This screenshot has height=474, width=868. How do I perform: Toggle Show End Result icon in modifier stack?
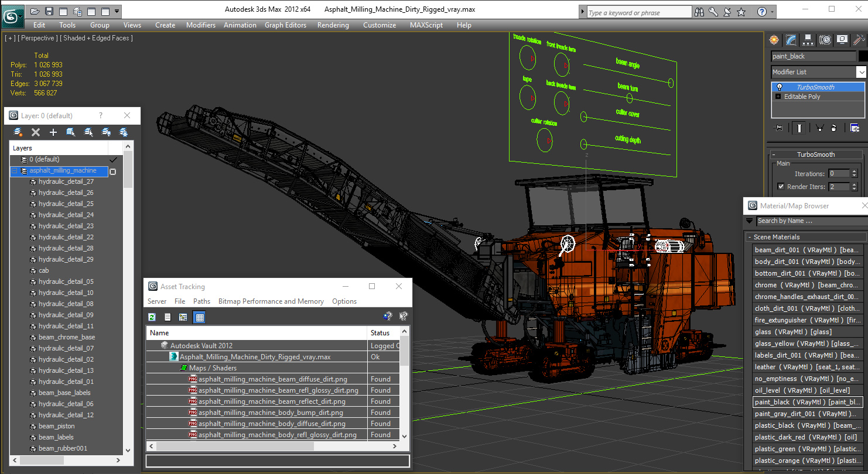pyautogui.click(x=799, y=128)
